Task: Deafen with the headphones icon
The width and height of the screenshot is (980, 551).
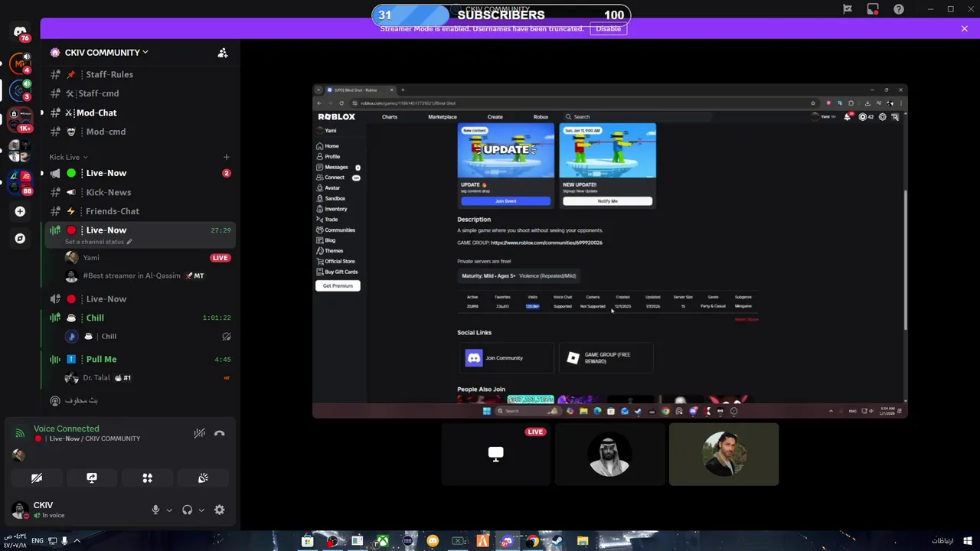Action: 187,510
